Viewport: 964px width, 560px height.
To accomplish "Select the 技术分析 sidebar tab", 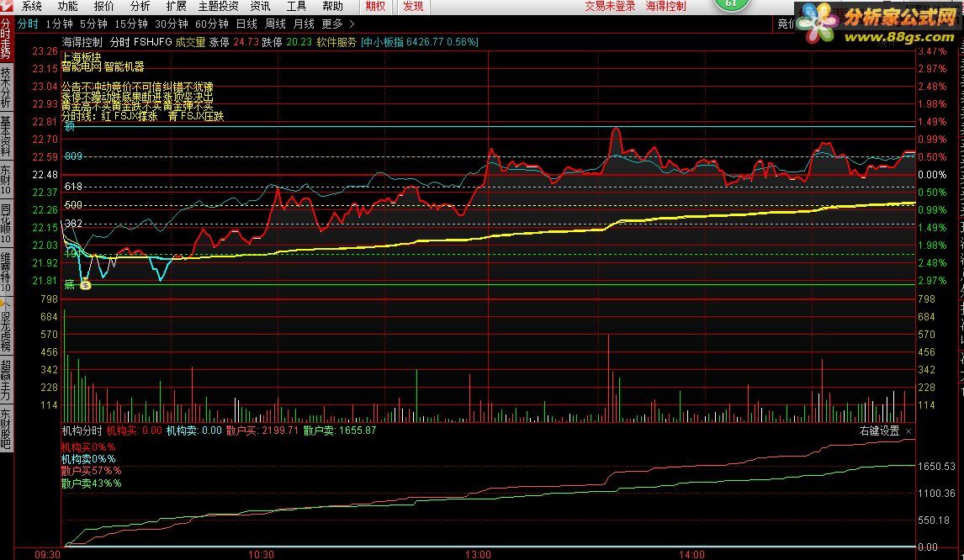I will [x=6, y=88].
